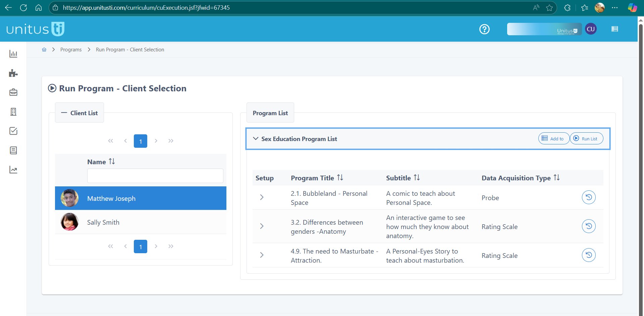Click the help question mark icon
Screen dimensions: 644x316
484,29
